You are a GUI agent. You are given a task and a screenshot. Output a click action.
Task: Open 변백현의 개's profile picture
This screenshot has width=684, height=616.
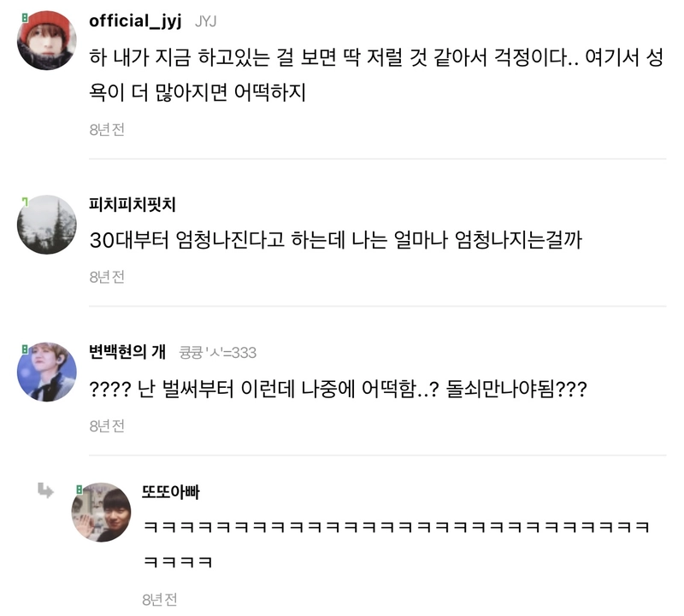point(47,372)
